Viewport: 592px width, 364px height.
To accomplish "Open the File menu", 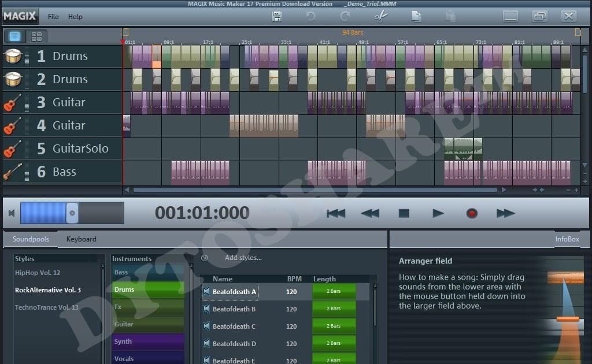I will pos(53,16).
